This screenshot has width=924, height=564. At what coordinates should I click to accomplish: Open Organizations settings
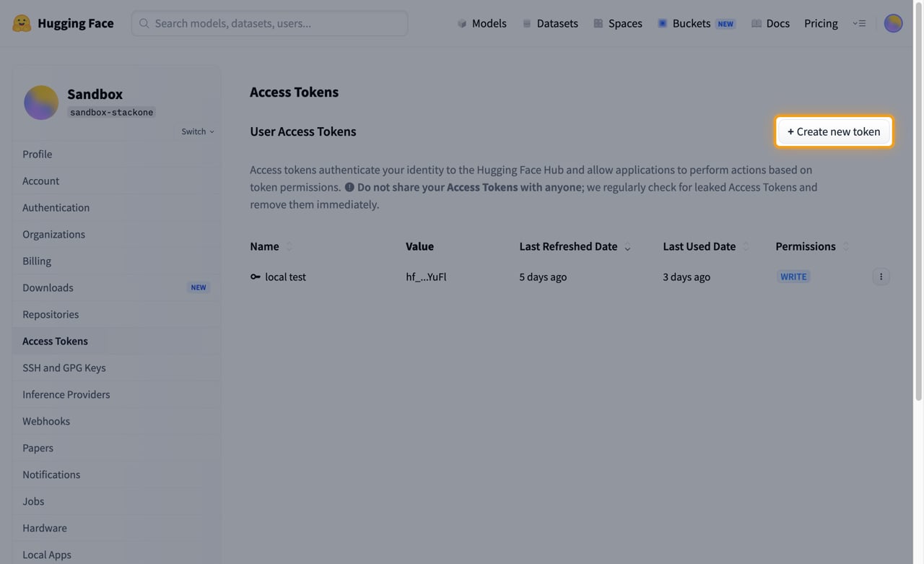click(x=116, y=234)
